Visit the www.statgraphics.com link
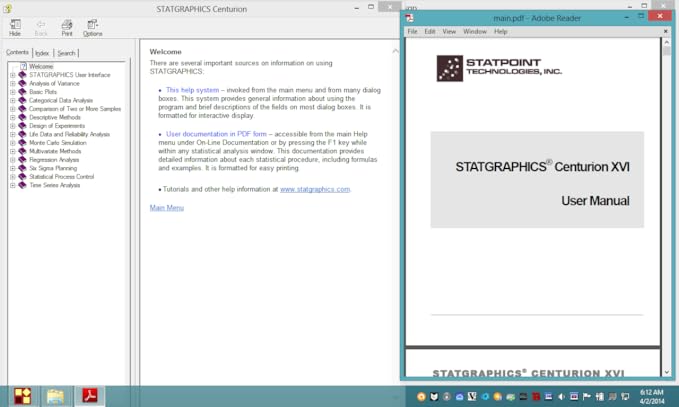This screenshot has height=407, width=679. (x=315, y=189)
